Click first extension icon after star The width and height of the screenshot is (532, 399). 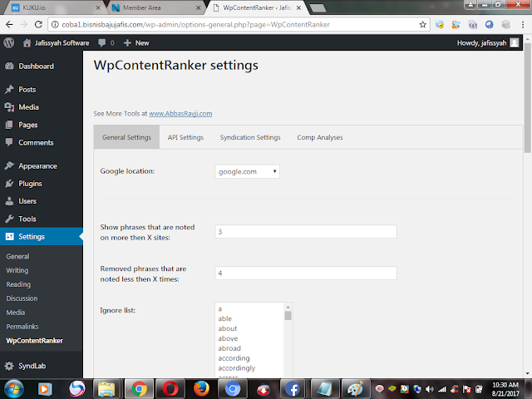(440, 24)
